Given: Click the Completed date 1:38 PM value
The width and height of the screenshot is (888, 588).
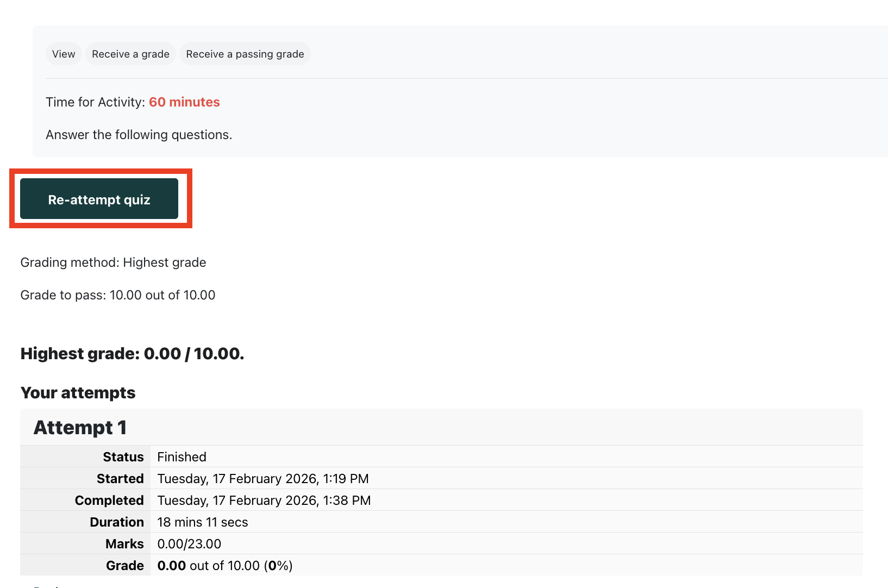Looking at the screenshot, I should tap(264, 501).
